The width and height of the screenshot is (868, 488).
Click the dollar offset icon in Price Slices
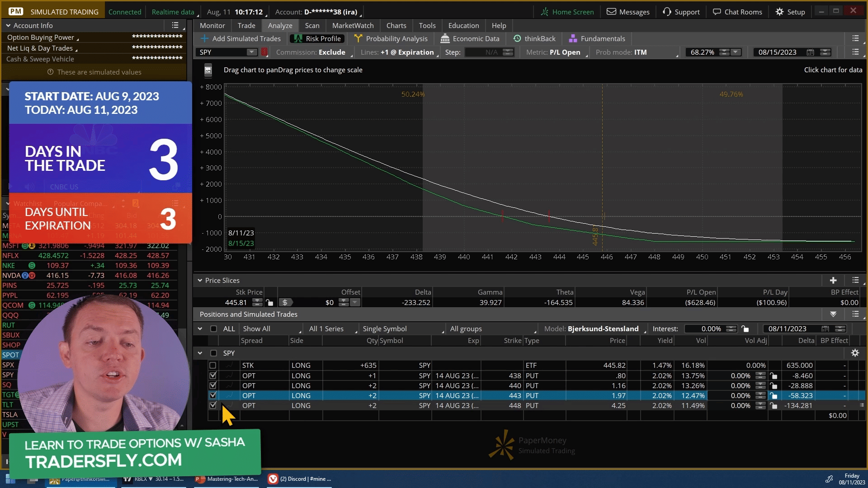pos(286,302)
